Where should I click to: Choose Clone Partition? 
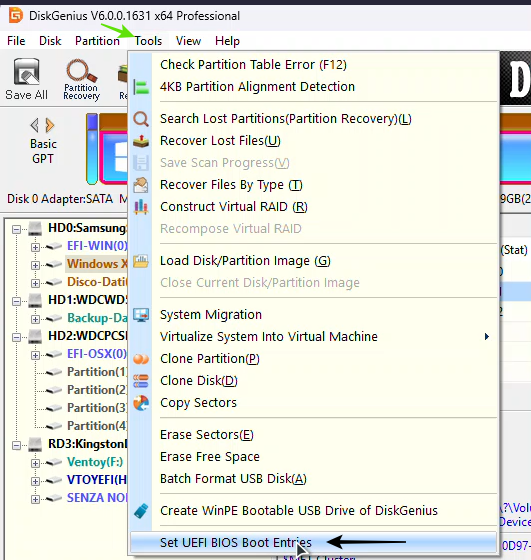point(314,359)
